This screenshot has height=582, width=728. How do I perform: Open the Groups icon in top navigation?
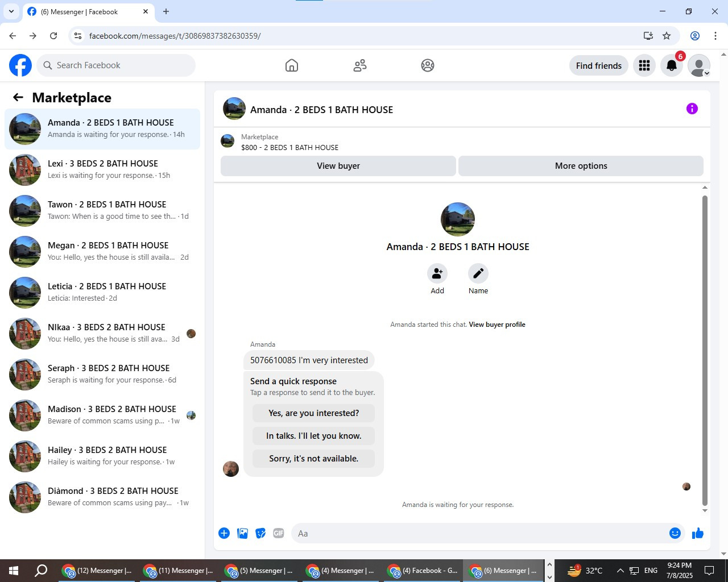pos(428,65)
